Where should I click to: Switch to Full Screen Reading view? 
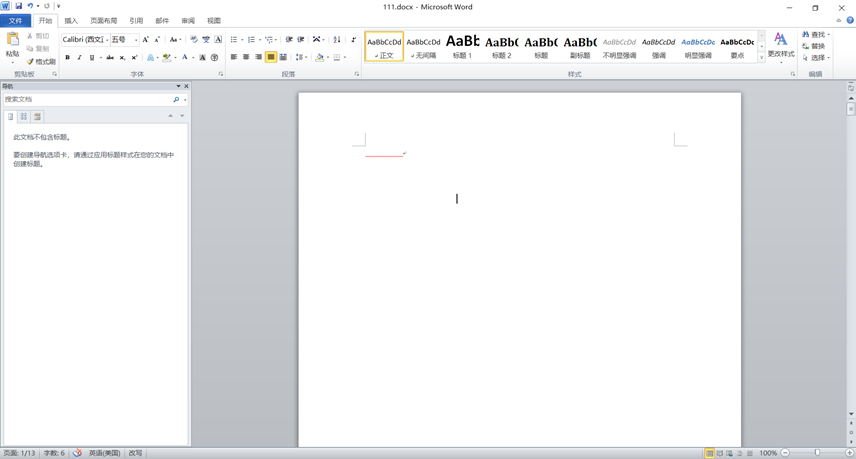pyautogui.click(x=720, y=453)
